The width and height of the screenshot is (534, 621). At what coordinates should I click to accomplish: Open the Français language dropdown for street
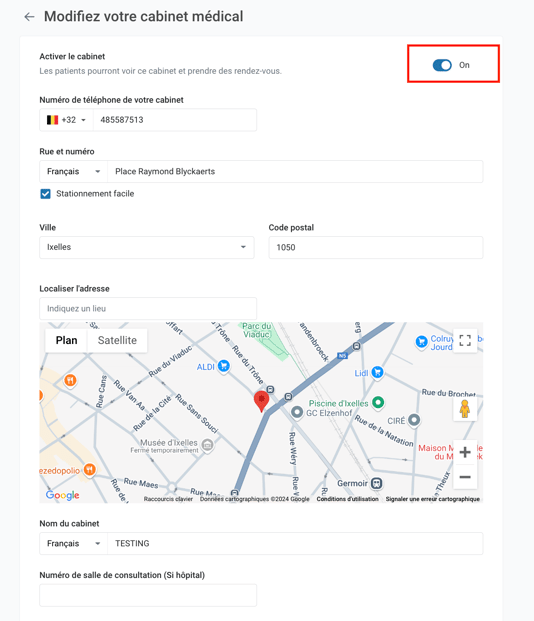[x=73, y=171]
